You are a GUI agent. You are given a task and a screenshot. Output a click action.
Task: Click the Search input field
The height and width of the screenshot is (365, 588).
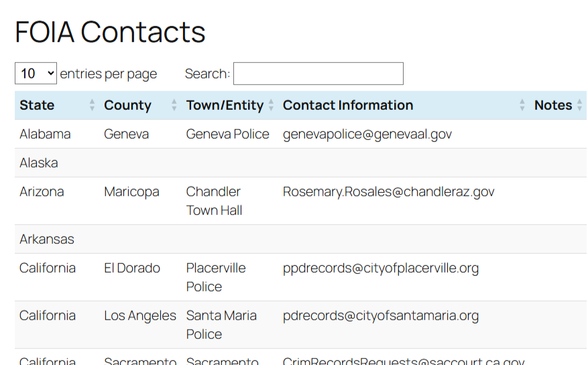point(318,74)
